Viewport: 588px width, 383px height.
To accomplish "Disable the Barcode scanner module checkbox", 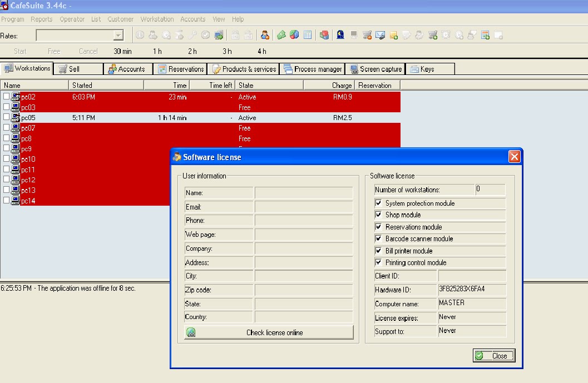I will 378,238.
